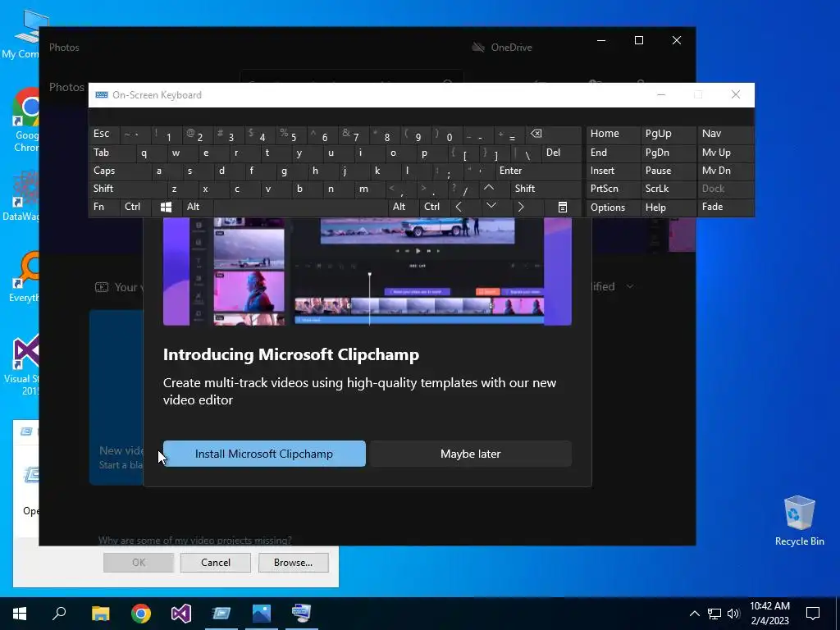Click the space bar on keyboard
The width and height of the screenshot is (840, 630).
point(300,207)
